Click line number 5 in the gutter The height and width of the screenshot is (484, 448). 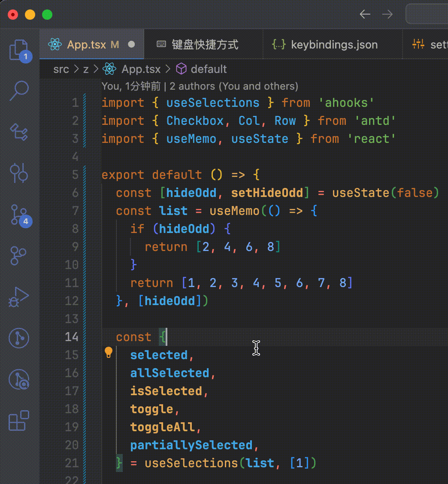(x=75, y=175)
